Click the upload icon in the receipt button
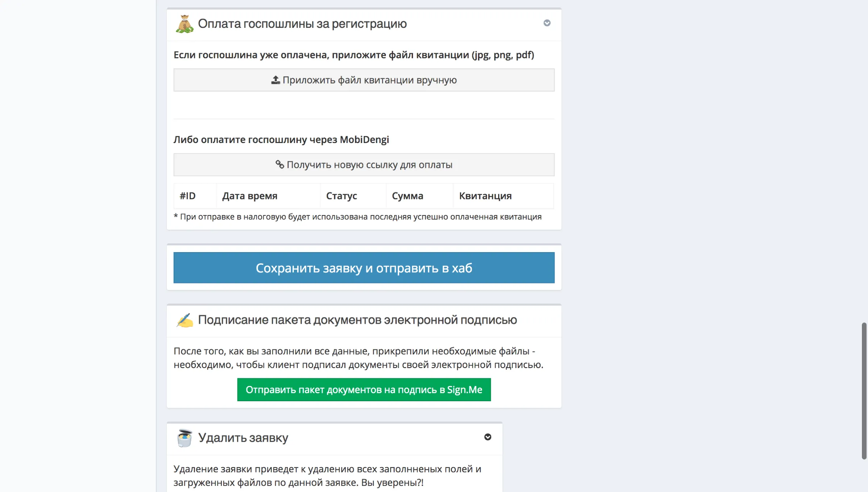 (x=276, y=80)
